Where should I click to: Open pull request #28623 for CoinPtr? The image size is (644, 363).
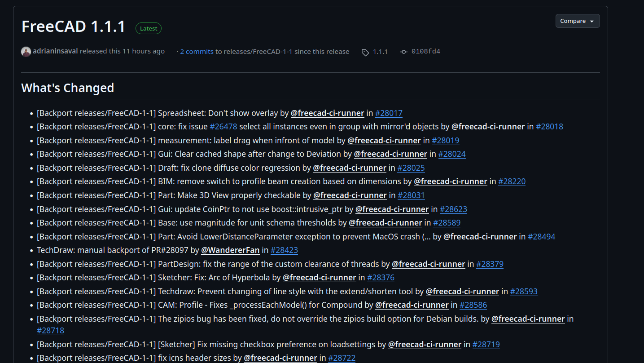(453, 209)
